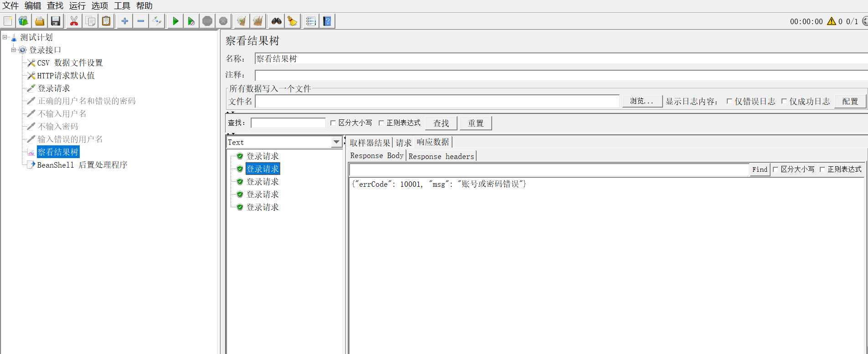Enable 区分大小写 beside 查找 field
The height and width of the screenshot is (354, 868).
point(333,123)
